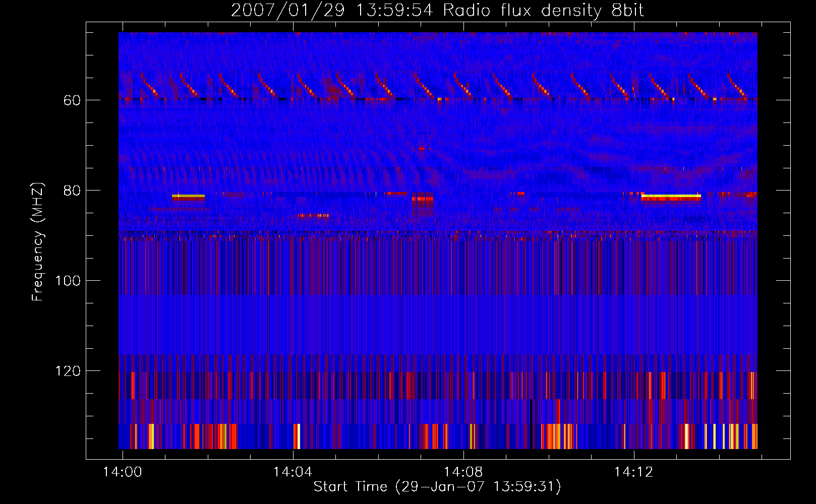This screenshot has height=504, width=816.
Task: Click the 120 frequency tick label
Action: pos(68,371)
